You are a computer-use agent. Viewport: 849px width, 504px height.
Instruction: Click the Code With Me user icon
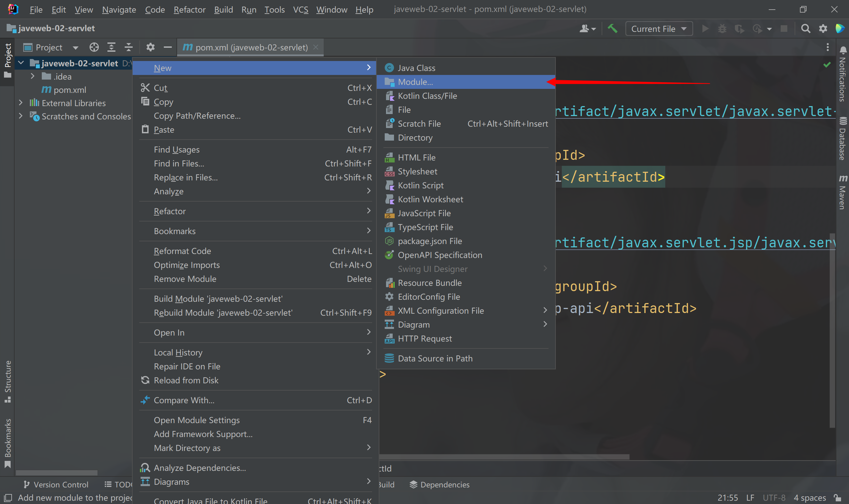[x=587, y=29]
